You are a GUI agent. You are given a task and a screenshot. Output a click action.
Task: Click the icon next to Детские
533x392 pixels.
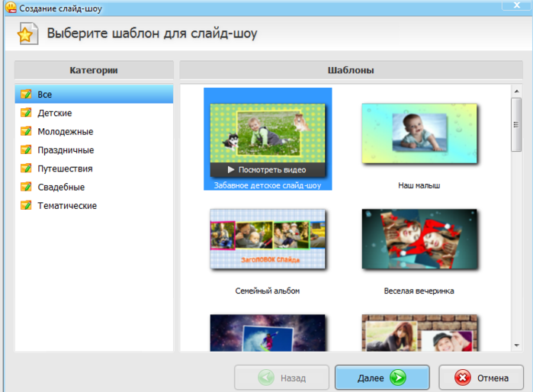[x=26, y=113]
